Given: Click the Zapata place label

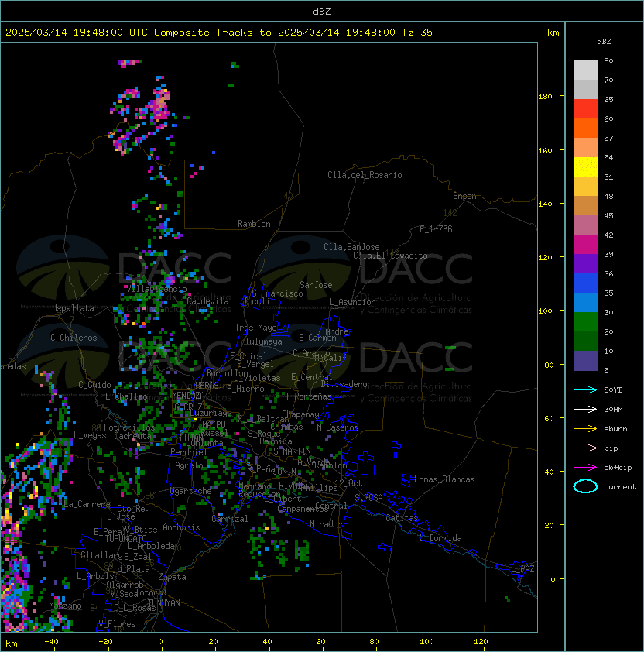Looking at the screenshot, I should coord(172,577).
